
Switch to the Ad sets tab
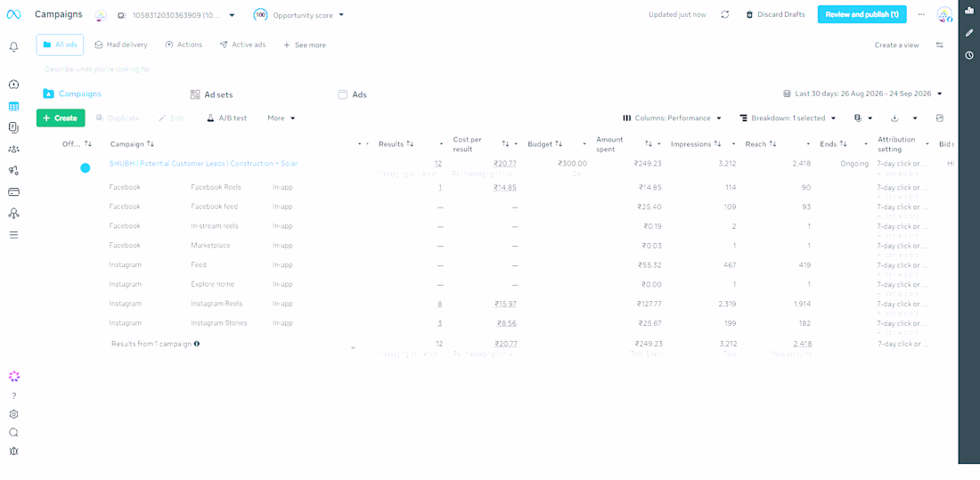click(212, 95)
